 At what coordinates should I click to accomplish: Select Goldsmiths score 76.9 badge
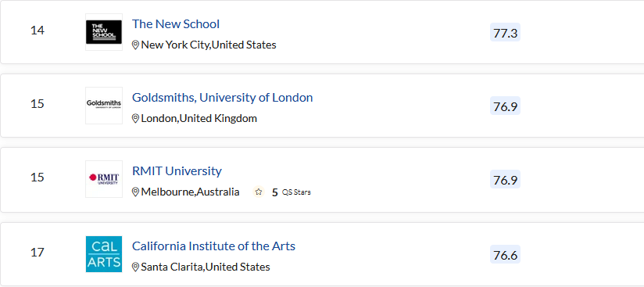(x=505, y=106)
